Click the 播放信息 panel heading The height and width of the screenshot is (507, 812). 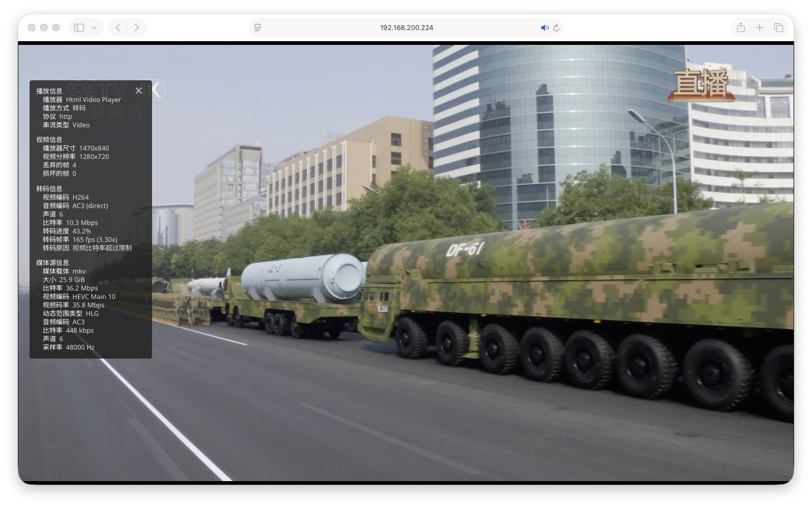coord(49,91)
